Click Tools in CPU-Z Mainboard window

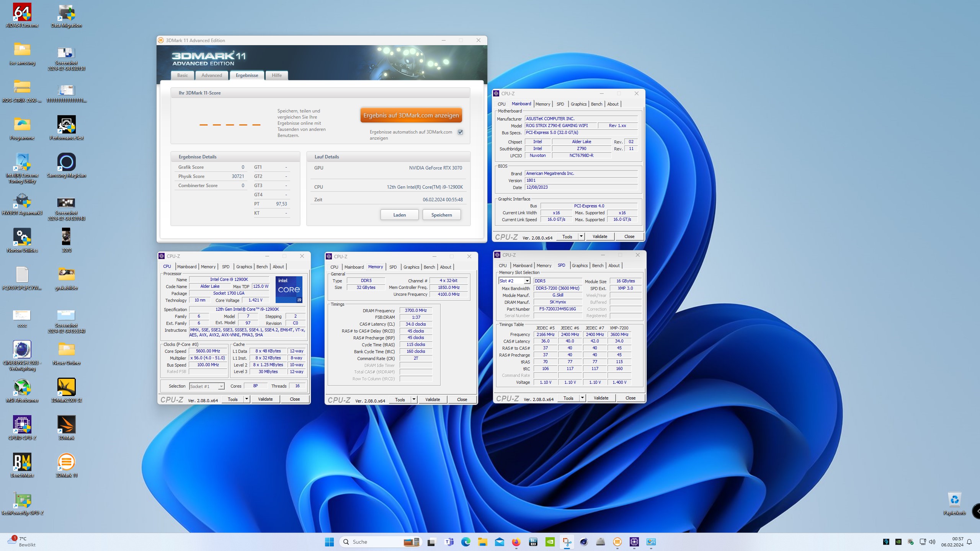(567, 236)
